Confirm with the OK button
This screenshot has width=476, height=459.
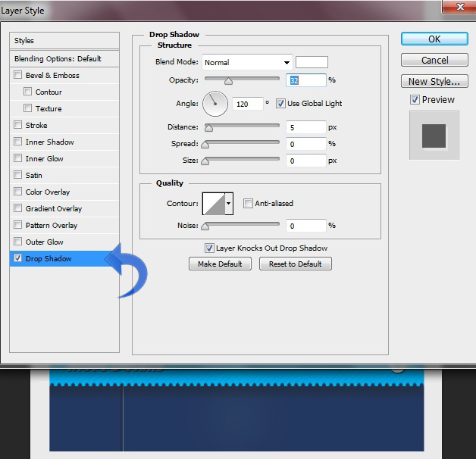(x=434, y=39)
